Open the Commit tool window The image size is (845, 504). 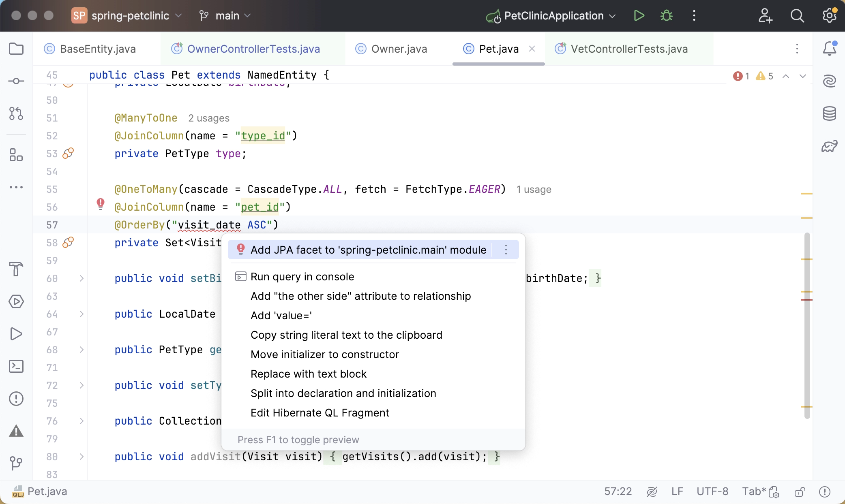coord(16,81)
